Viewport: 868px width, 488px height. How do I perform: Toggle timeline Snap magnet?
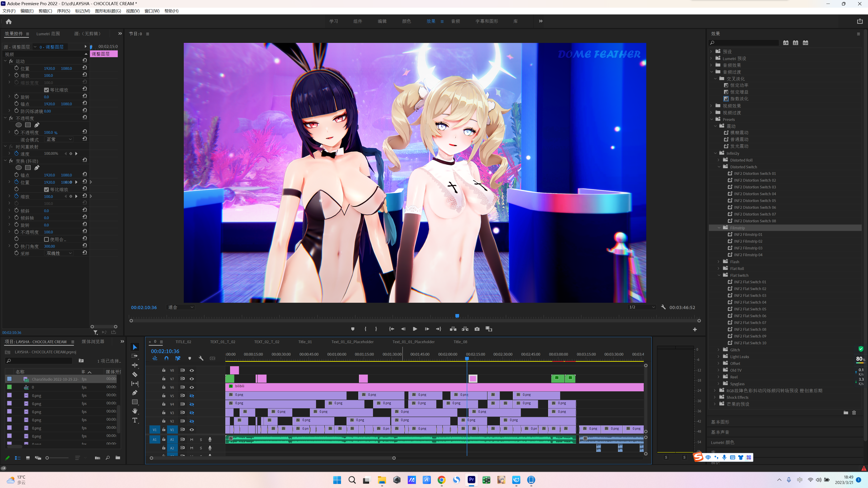point(166,358)
